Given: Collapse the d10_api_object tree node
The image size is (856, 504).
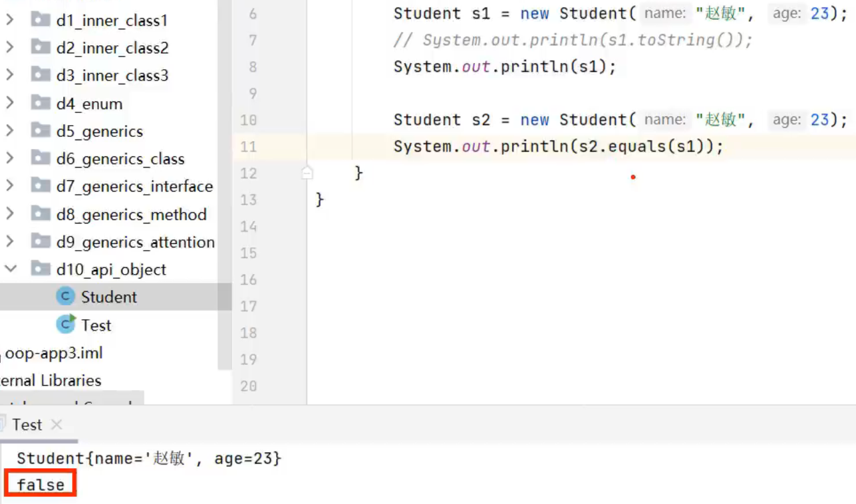Looking at the screenshot, I should tap(11, 269).
